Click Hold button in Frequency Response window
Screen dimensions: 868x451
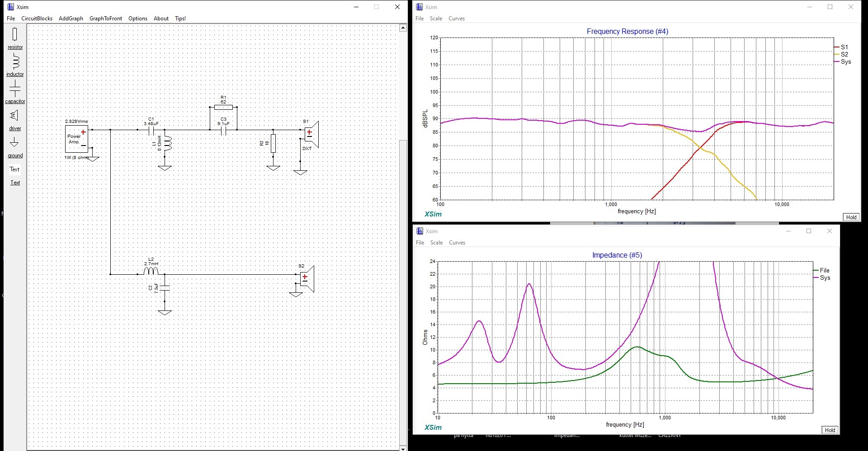click(851, 217)
